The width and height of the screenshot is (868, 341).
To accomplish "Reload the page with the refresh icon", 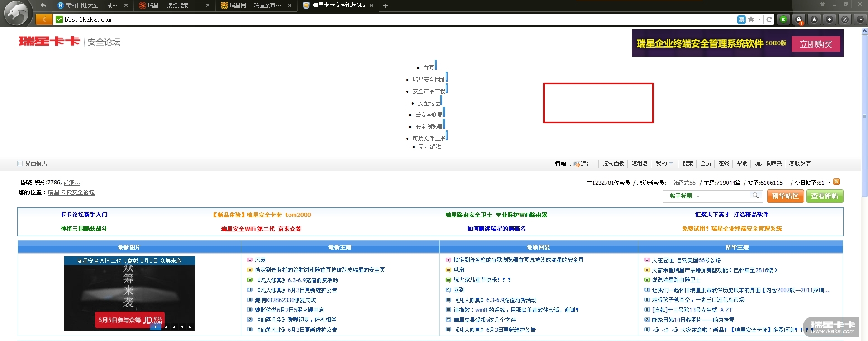I will [769, 19].
